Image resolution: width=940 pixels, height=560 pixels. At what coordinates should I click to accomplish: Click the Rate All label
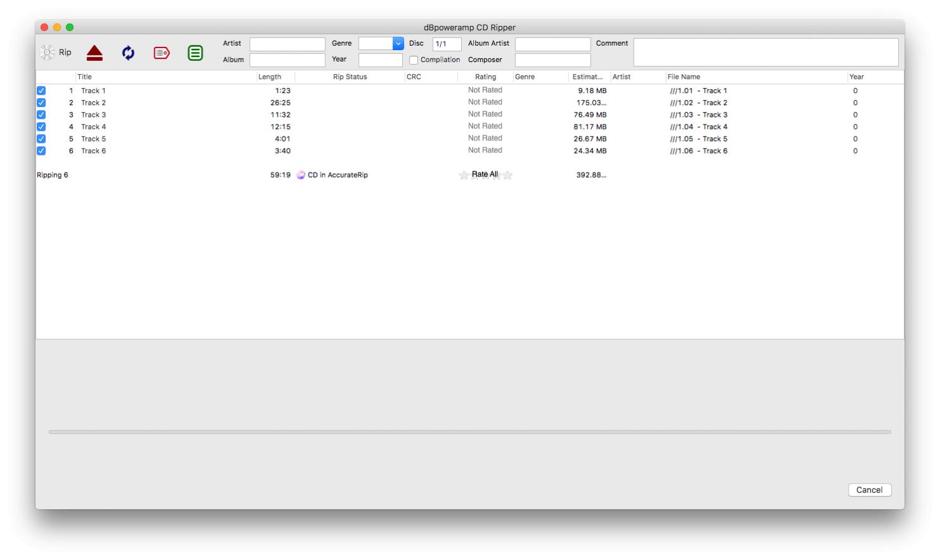pyautogui.click(x=485, y=174)
